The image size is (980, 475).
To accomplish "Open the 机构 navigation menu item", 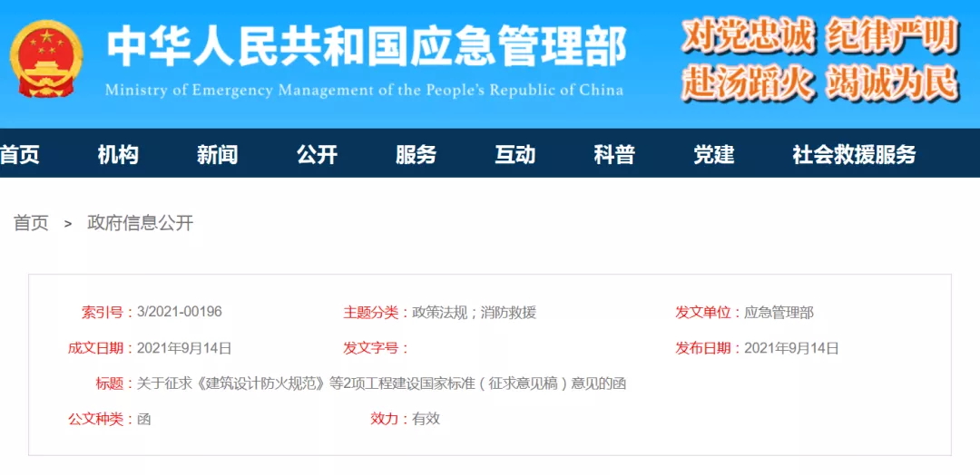I will click(118, 154).
